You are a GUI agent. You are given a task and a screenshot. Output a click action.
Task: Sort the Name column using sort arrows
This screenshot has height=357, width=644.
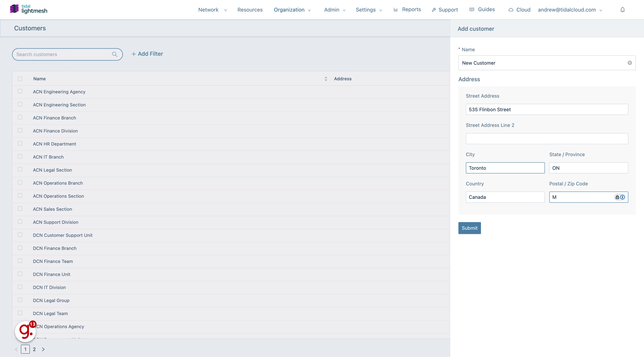tap(326, 79)
